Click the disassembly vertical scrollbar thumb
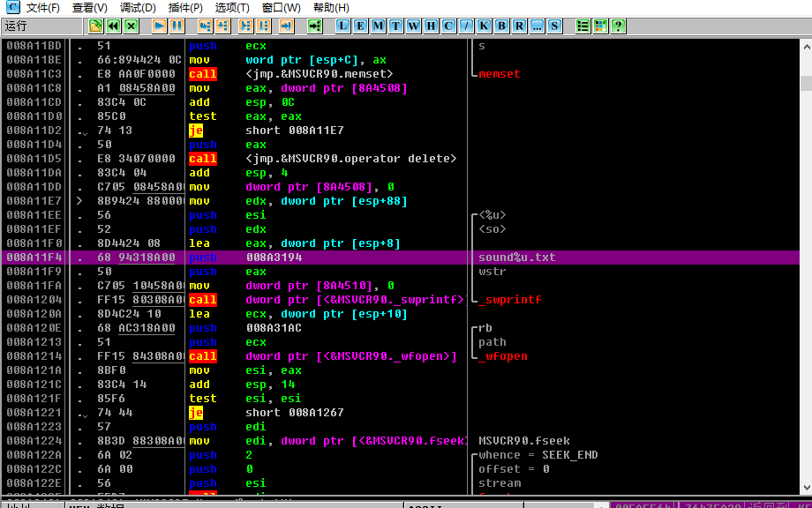This screenshot has height=508, width=812. point(806,83)
